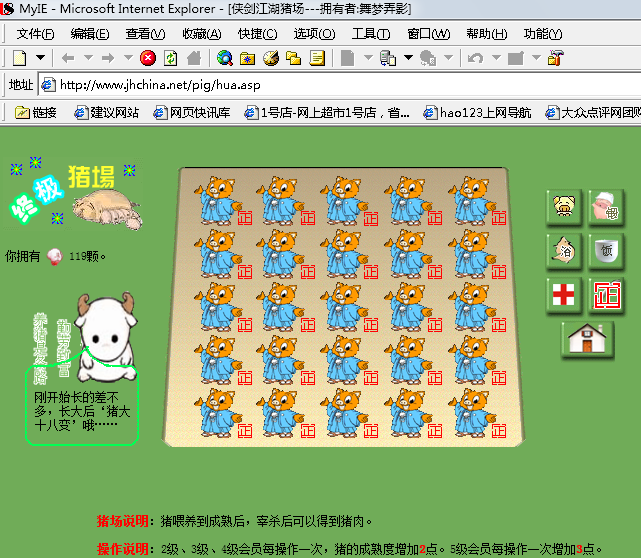Click the bottom-right pig in the pen
This screenshot has height=558, width=641.
(x=472, y=413)
